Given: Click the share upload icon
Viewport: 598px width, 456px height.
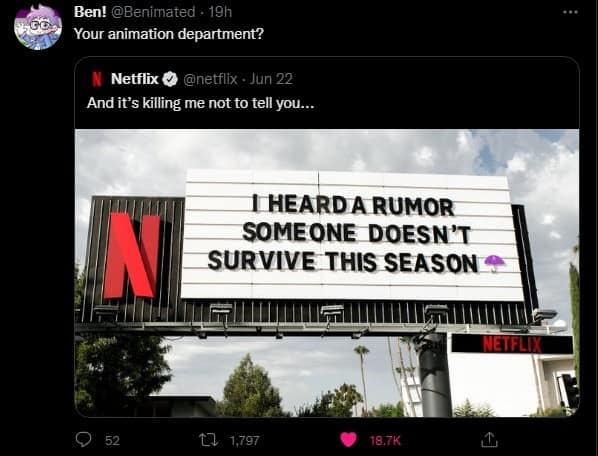Looking at the screenshot, I should pos(489,440).
